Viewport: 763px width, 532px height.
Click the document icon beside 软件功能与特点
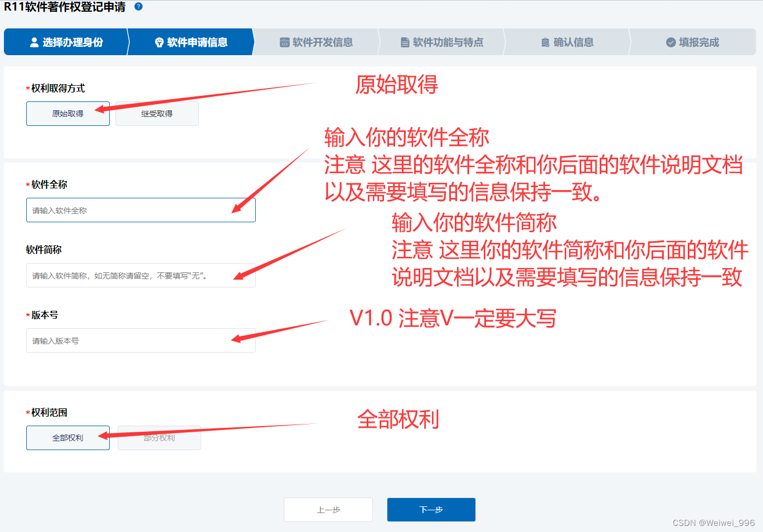tap(405, 42)
